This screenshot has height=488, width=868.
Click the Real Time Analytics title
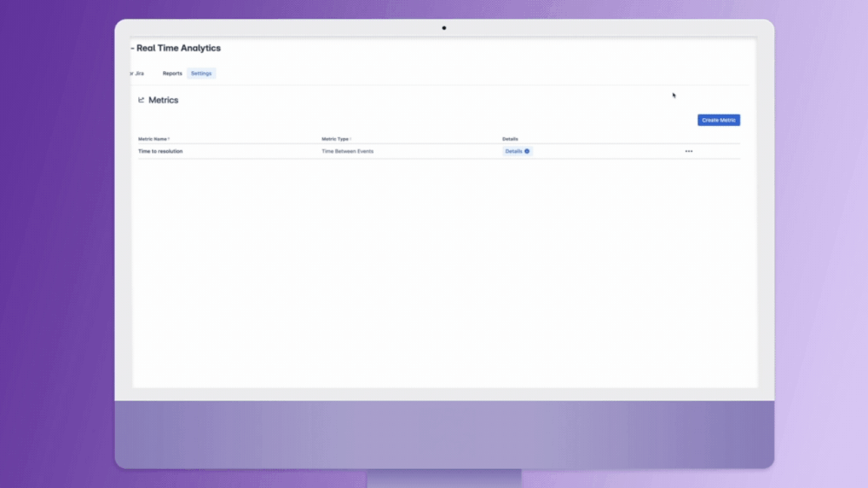178,48
